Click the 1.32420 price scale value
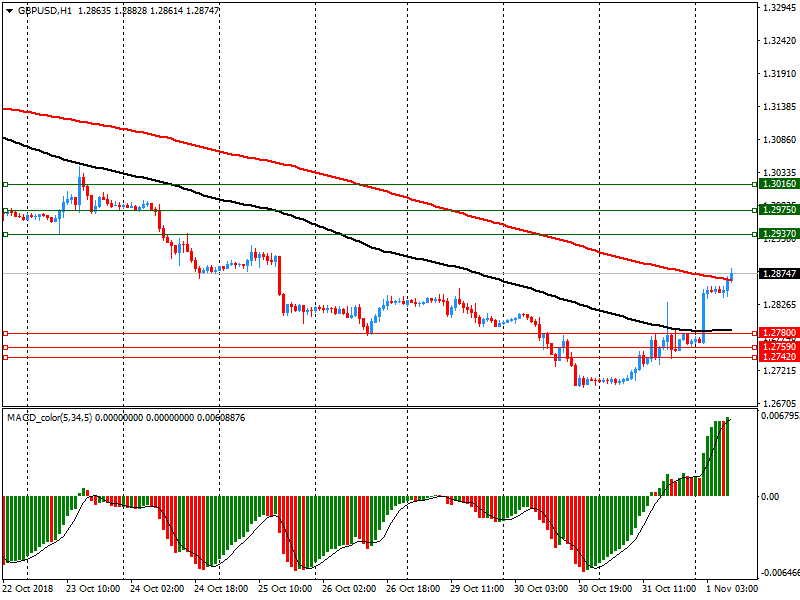Viewport: 800px width, 600px height. [x=780, y=41]
